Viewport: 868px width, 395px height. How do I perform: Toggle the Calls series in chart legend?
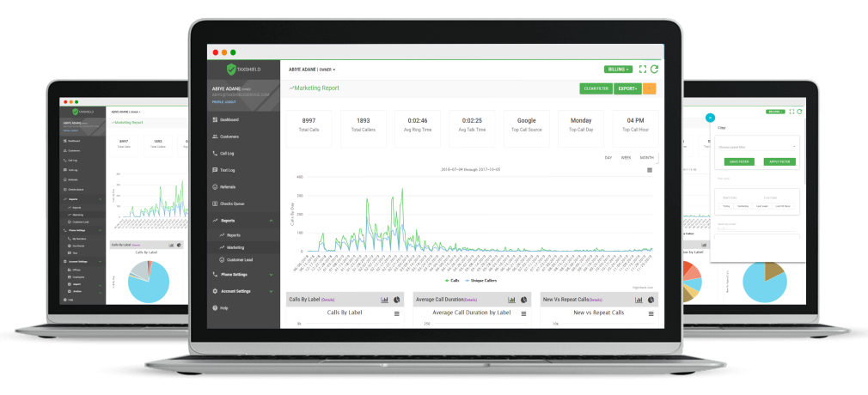(x=453, y=280)
